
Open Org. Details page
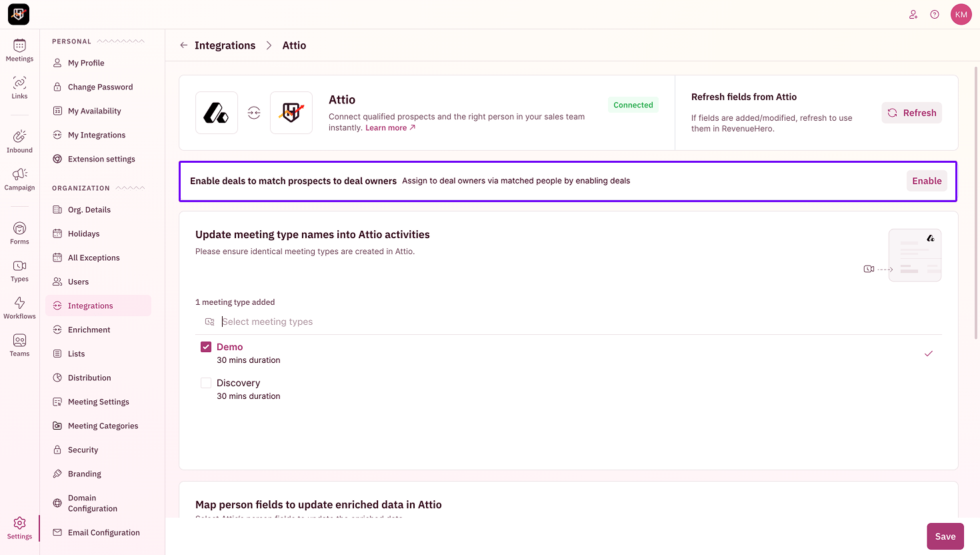pos(99,209)
